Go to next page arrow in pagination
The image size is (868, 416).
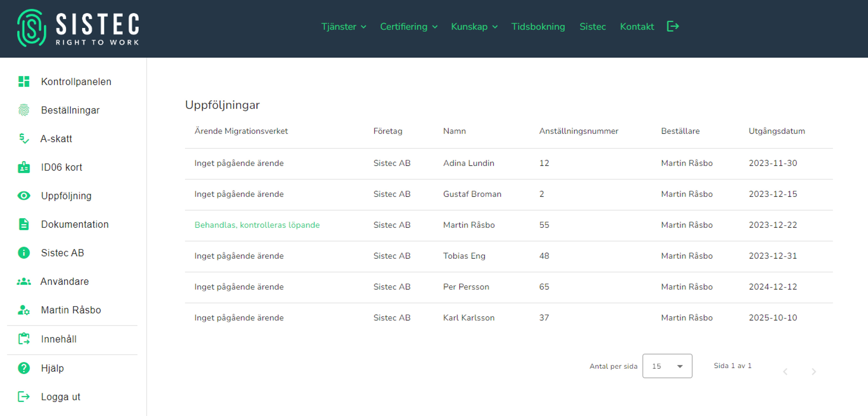(813, 372)
